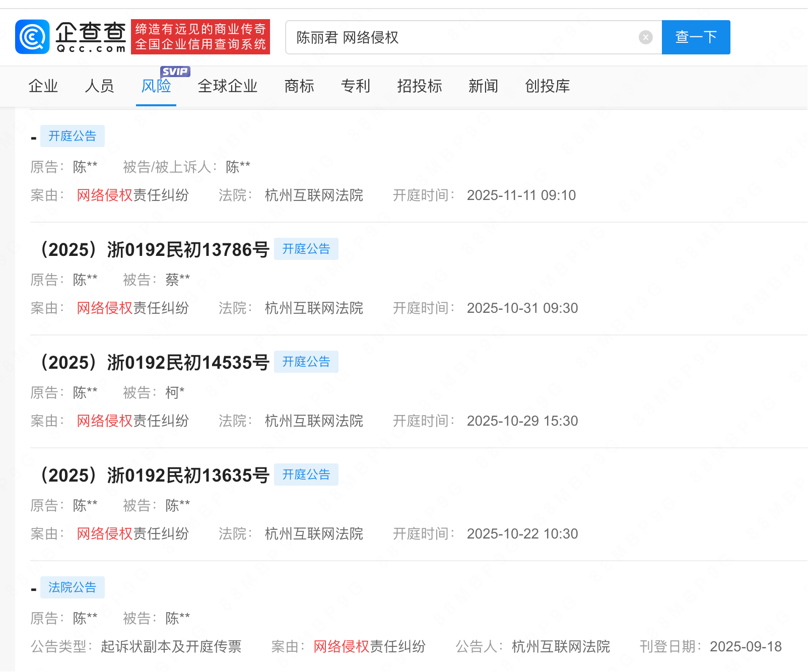Select hearing time 2025-11-11 09:10
This screenshot has height=672, width=808.
pos(521,195)
